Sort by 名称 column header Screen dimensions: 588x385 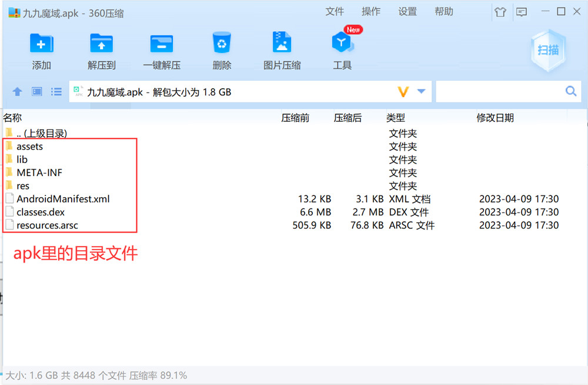point(12,118)
